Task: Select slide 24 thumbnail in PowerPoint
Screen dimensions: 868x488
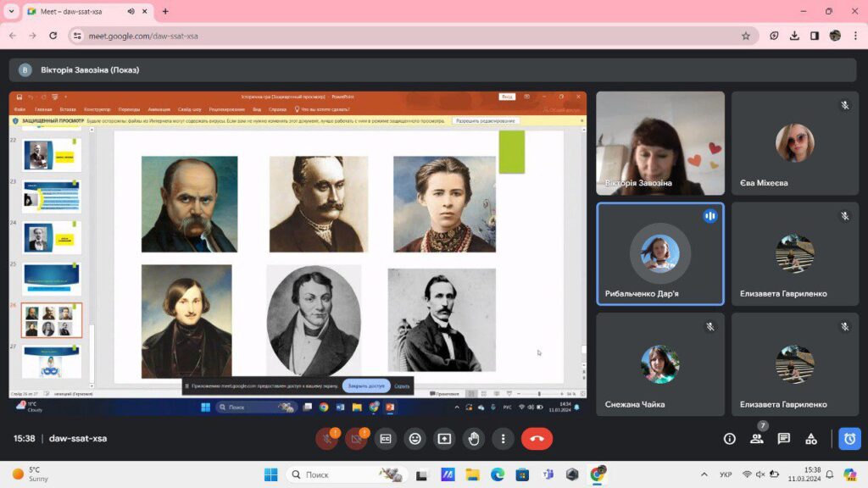Action: click(52, 238)
